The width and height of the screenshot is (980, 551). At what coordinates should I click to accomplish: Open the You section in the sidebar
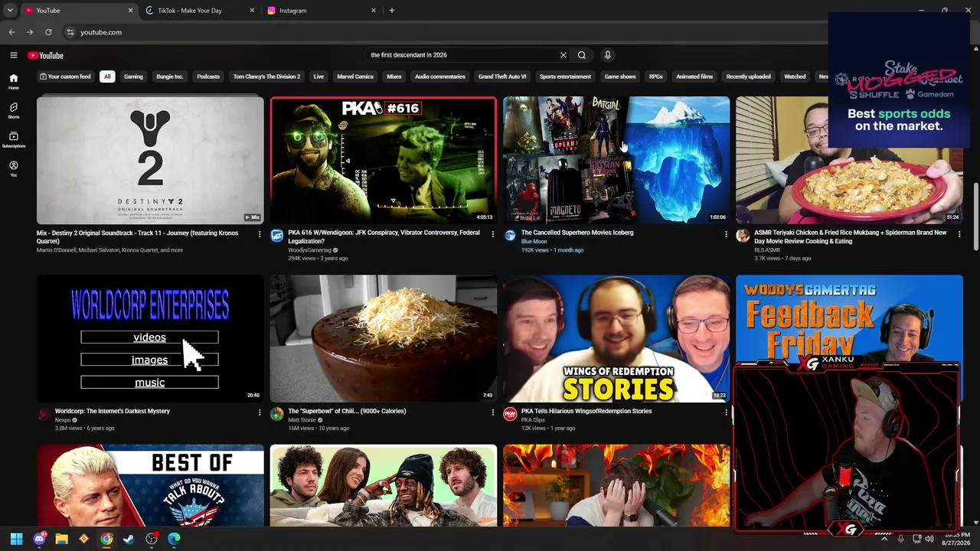tap(13, 168)
